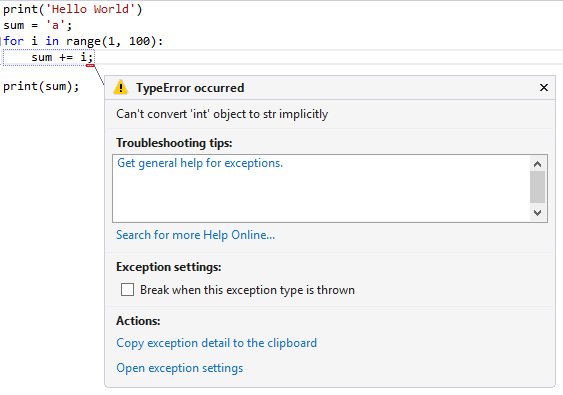Click the Actions heading
563x395 pixels.
tap(138, 321)
